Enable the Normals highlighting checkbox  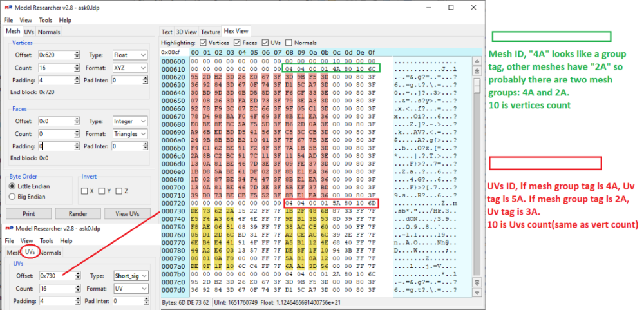(x=288, y=43)
